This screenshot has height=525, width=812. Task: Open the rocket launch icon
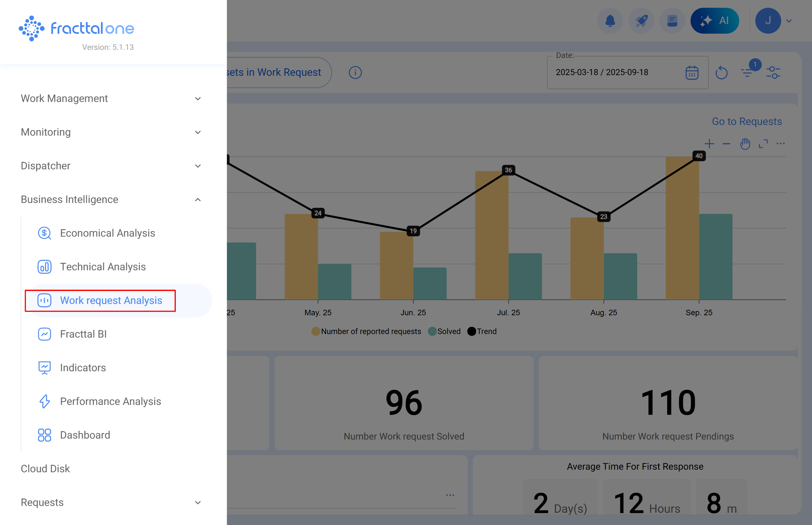click(641, 21)
